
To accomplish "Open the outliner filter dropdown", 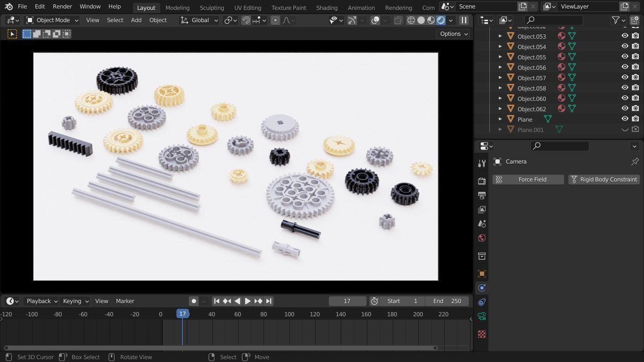I will pyautogui.click(x=618, y=20).
